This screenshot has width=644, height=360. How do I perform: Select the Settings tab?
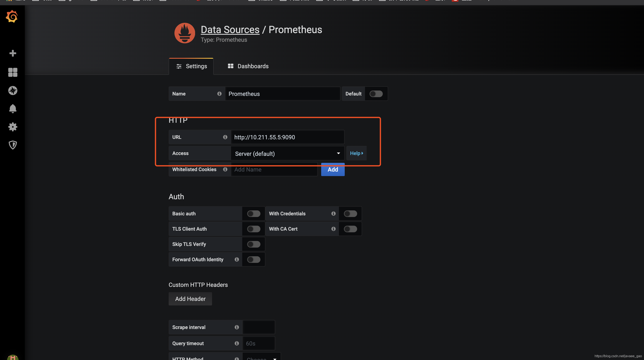point(192,66)
